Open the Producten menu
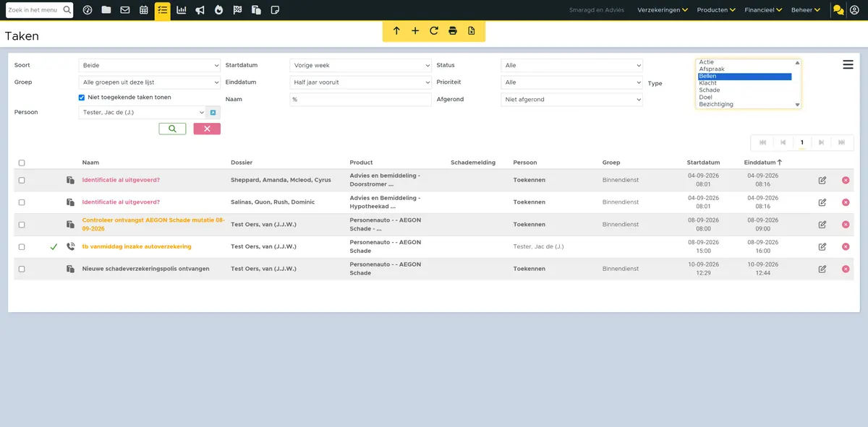Screen dimensions: 868x427 (x=716, y=10)
